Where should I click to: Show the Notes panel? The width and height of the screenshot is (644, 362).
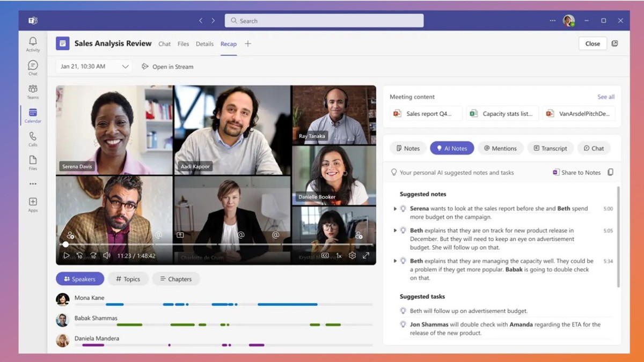pos(408,148)
